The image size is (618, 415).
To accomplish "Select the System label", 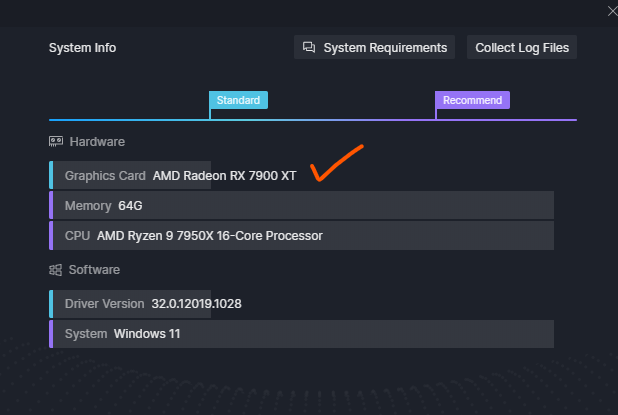I will (86, 334).
